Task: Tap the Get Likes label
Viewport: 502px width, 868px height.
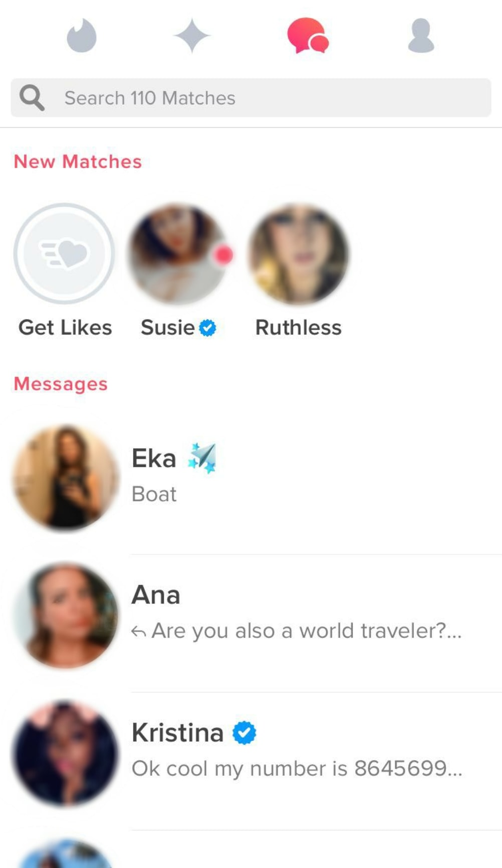Action: point(65,328)
